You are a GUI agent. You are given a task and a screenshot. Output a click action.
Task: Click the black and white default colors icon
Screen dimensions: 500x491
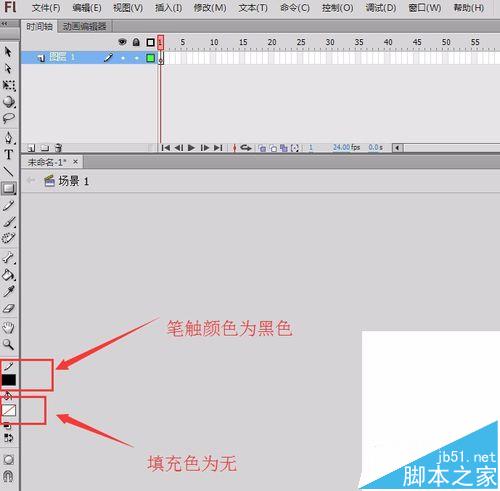(x=8, y=426)
